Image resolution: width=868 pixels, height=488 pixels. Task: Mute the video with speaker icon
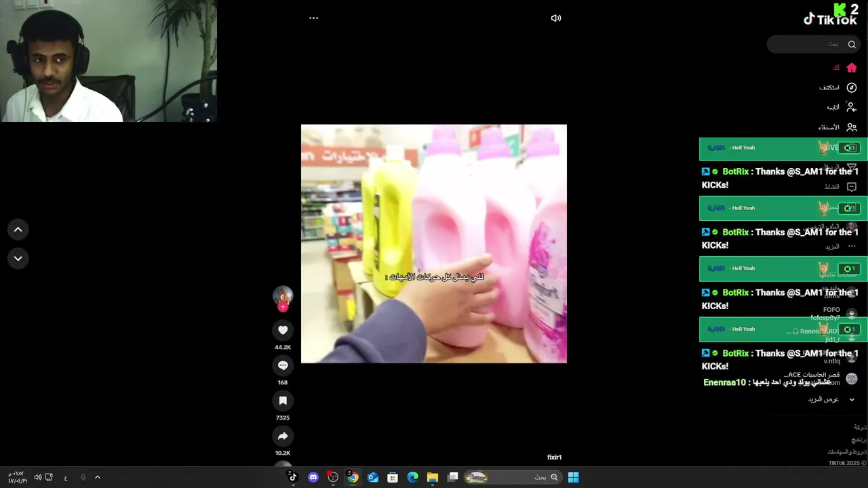pyautogui.click(x=556, y=18)
